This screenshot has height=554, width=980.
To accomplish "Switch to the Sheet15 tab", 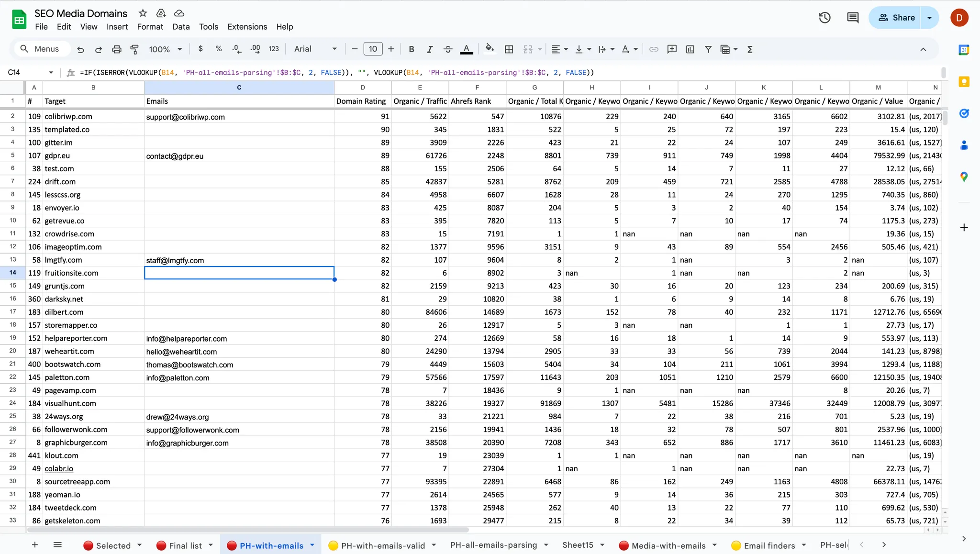I will (x=578, y=545).
